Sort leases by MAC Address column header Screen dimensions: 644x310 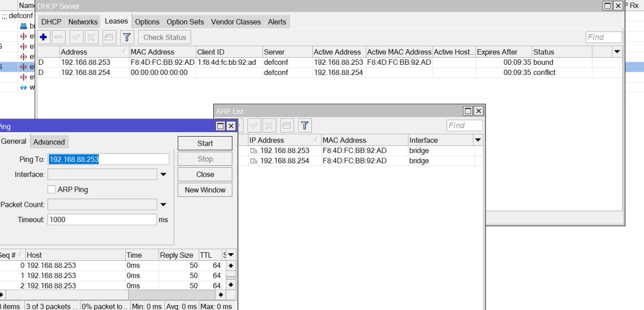(163, 52)
